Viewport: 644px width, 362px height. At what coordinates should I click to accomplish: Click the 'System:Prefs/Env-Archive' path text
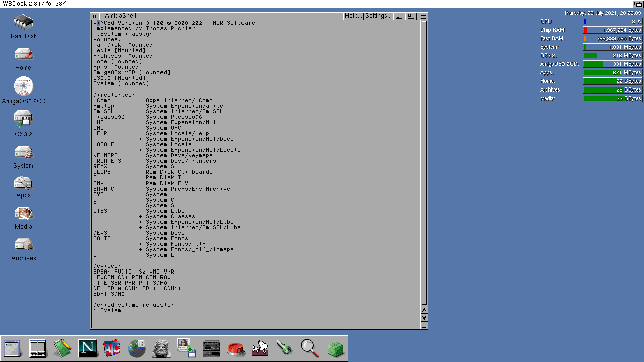(188, 189)
